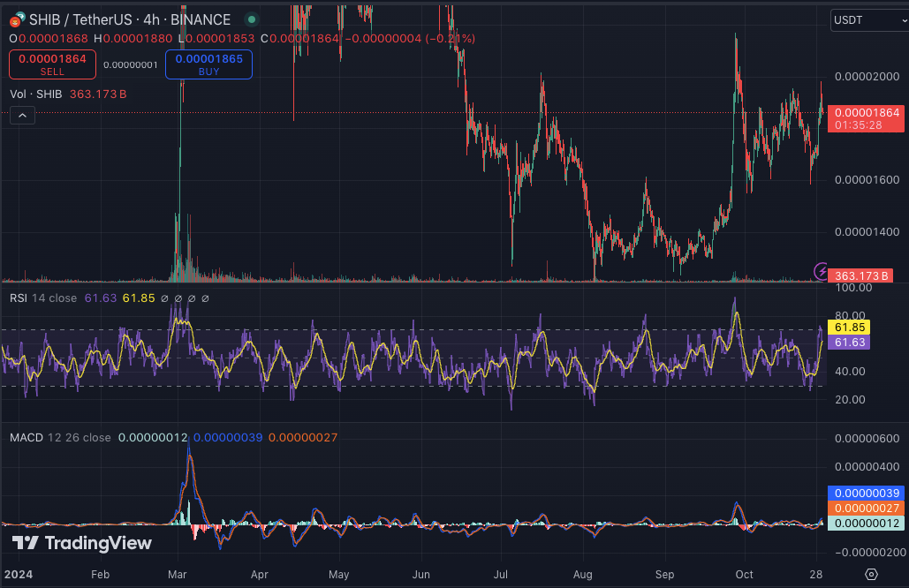The image size is (909, 588).
Task: Click the blue MACD value tag 0.00000039
Action: 866,493
